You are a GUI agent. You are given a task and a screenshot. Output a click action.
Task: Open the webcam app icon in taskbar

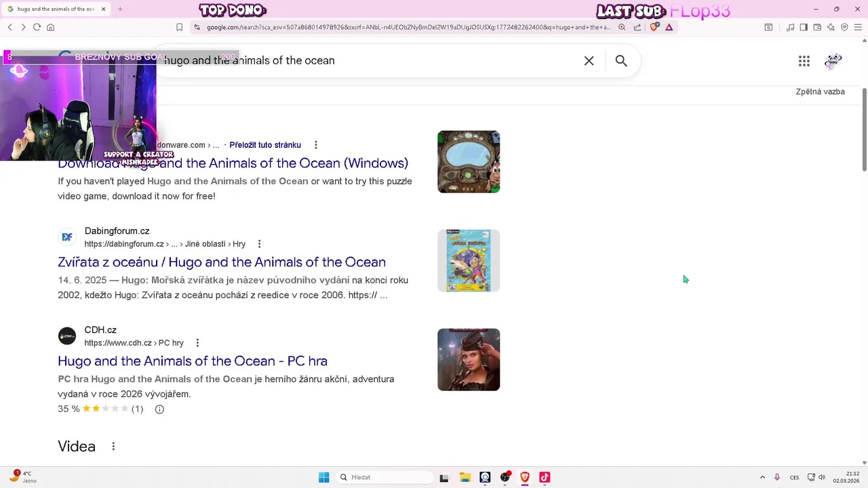tap(485, 477)
